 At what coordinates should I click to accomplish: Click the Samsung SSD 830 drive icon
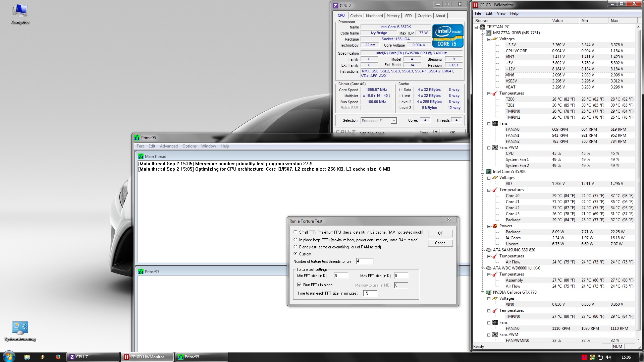coord(489,250)
